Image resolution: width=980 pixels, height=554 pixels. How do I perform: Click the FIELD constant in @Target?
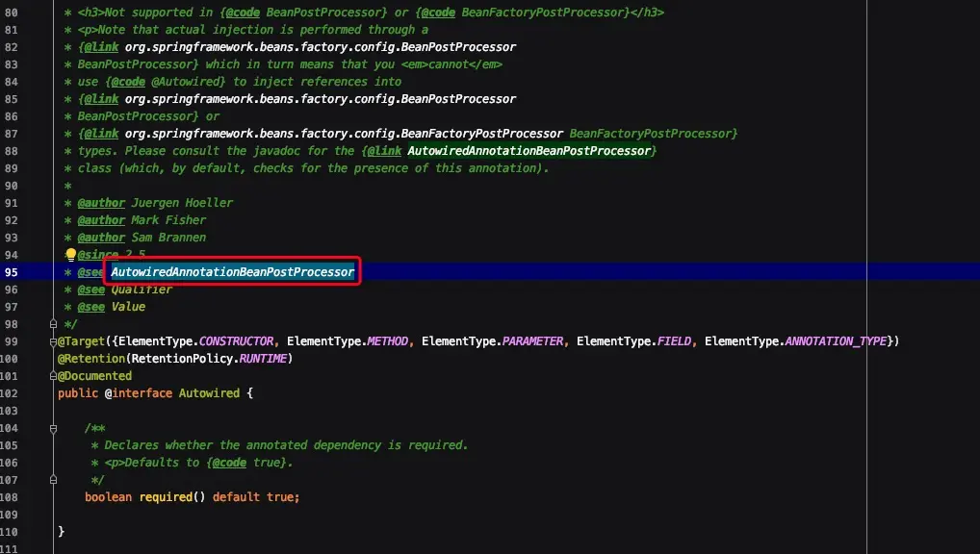[x=674, y=341]
